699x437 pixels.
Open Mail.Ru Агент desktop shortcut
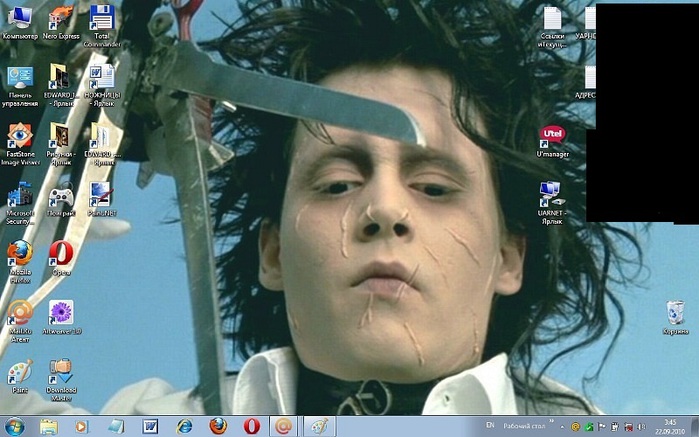click(20, 321)
